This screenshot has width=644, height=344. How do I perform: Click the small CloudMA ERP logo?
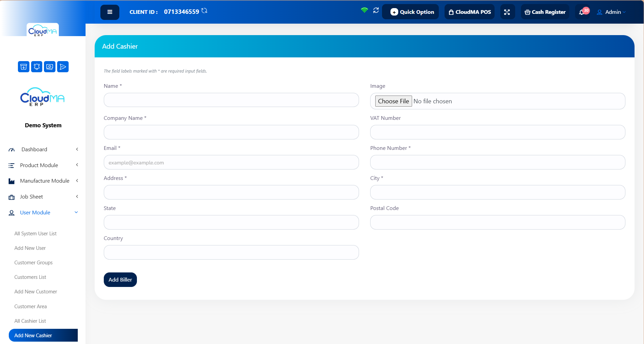[x=43, y=30]
